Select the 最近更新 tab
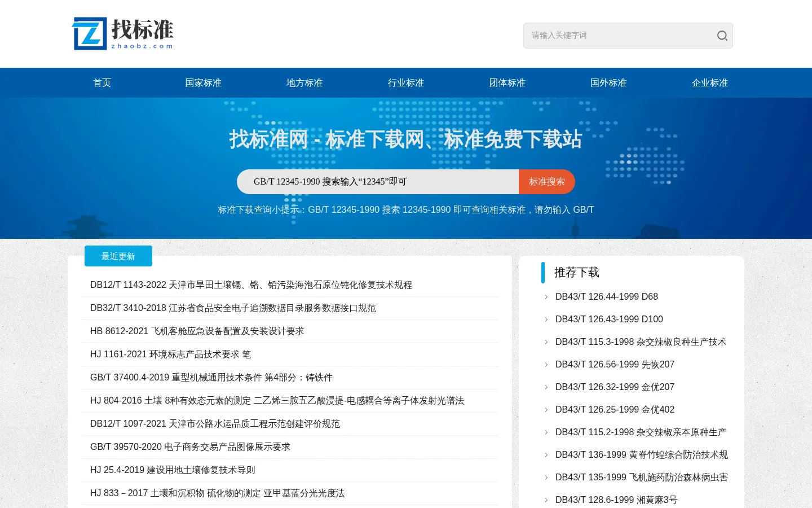 tap(118, 256)
